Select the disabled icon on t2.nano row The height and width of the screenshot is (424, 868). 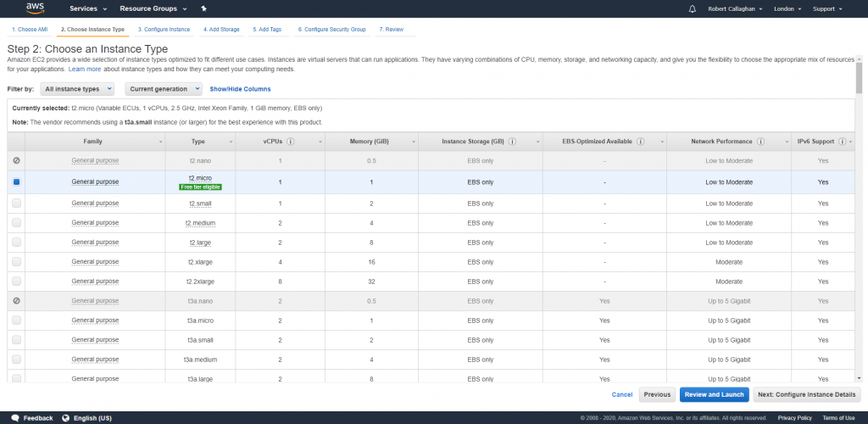pyautogui.click(x=17, y=160)
